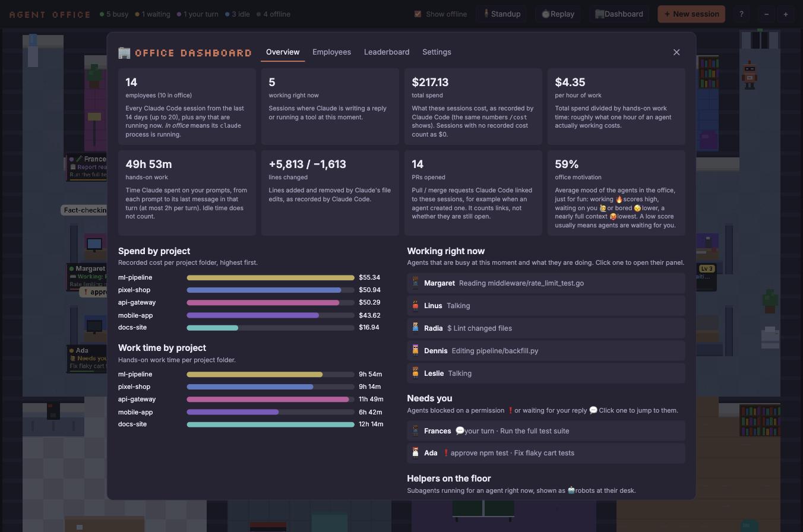Open Margaret's panel reading rate_limit_test.go
Image resolution: width=803 pixels, height=532 pixels.
point(546,283)
